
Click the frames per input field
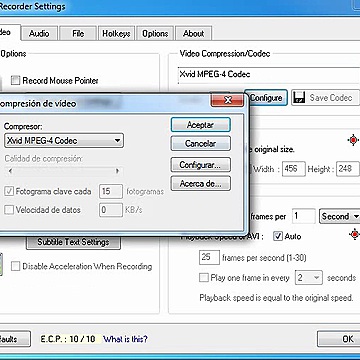[x=304, y=216]
